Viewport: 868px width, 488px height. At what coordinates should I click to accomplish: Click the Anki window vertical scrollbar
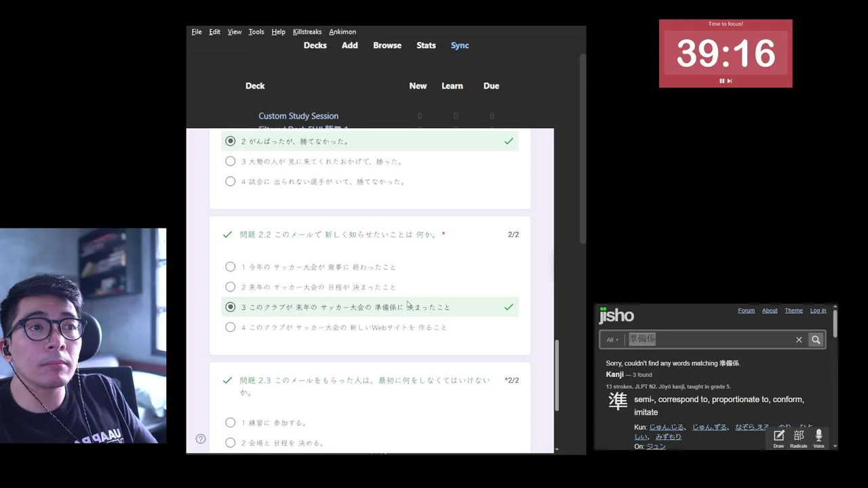[583, 149]
